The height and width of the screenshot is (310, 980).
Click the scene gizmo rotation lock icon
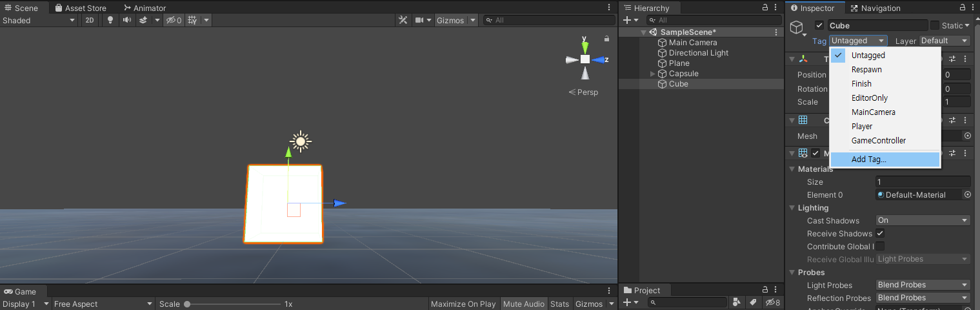tap(606, 39)
